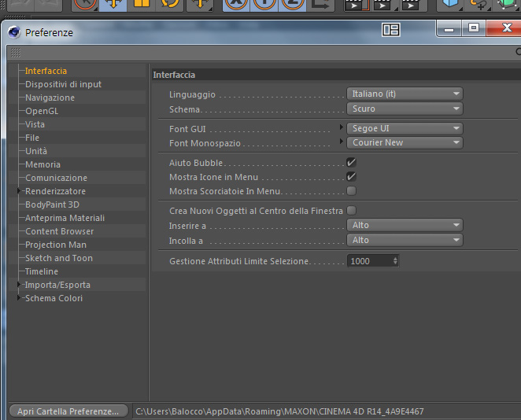This screenshot has width=521, height=420.
Task: Toggle the Y axis lock icon
Action: 264,5
